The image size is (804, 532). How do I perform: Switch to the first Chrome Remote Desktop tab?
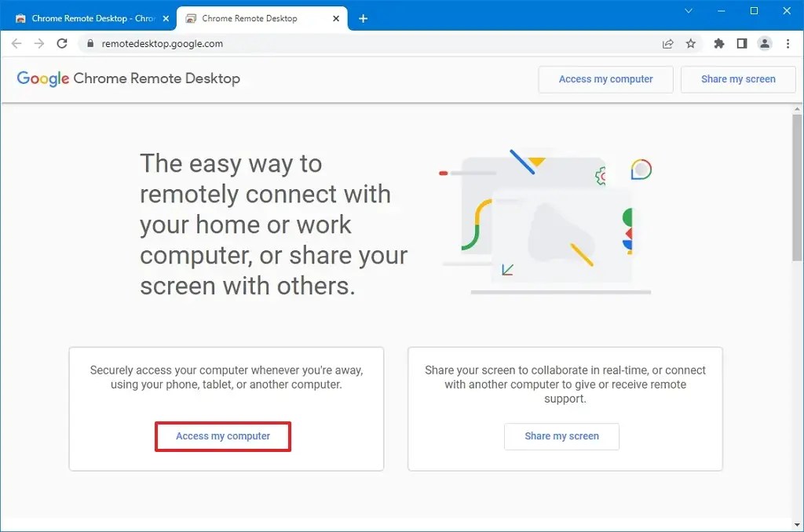(x=90, y=17)
